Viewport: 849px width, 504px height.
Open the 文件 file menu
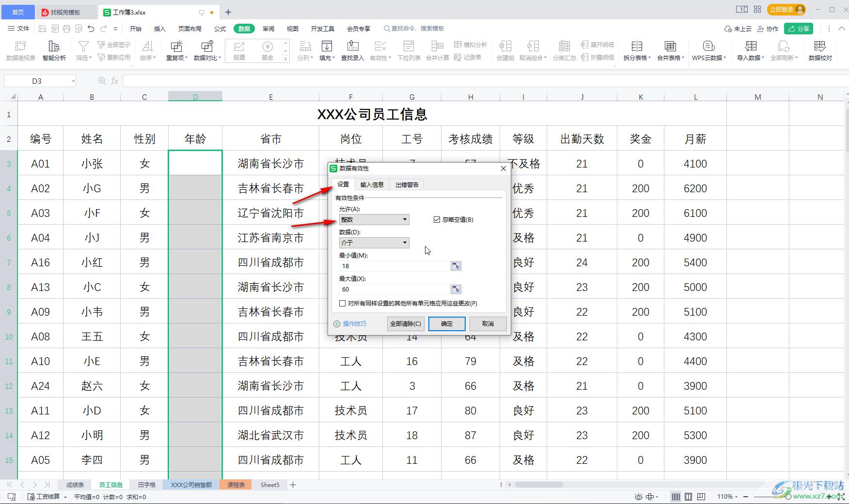[19, 29]
